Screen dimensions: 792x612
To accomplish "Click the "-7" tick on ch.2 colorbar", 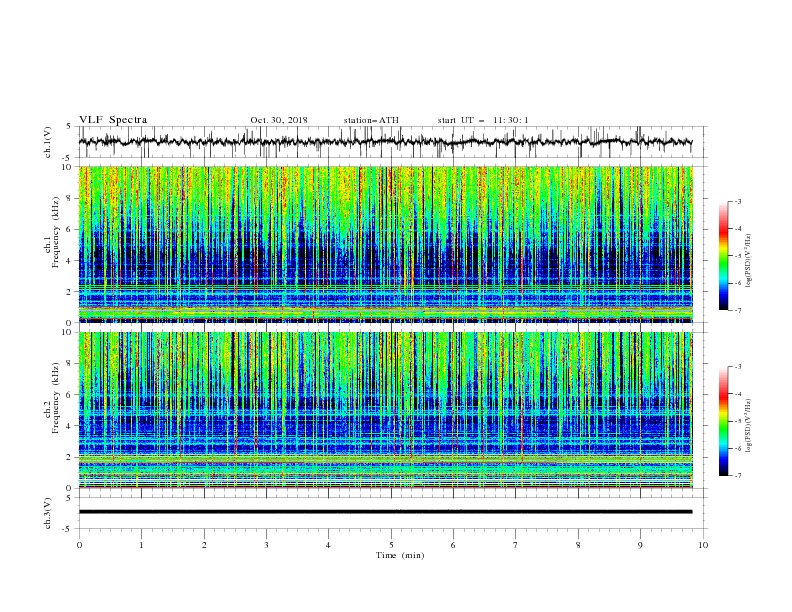I will 737,476.
